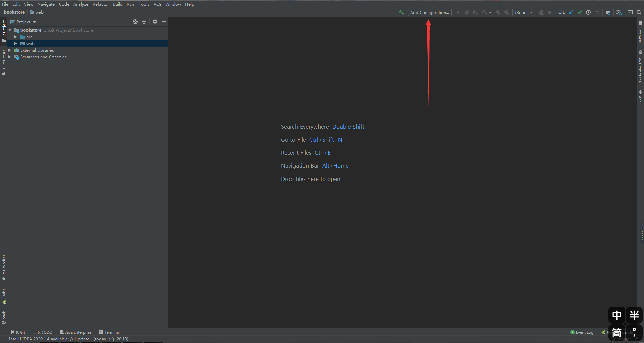Click the Git Rollback undo icon
644x343 pixels.
coord(597,12)
